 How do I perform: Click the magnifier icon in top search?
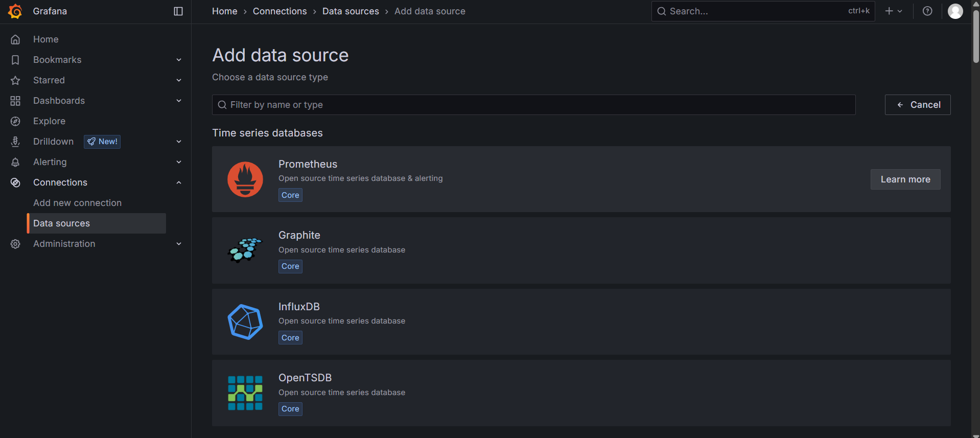tap(662, 11)
